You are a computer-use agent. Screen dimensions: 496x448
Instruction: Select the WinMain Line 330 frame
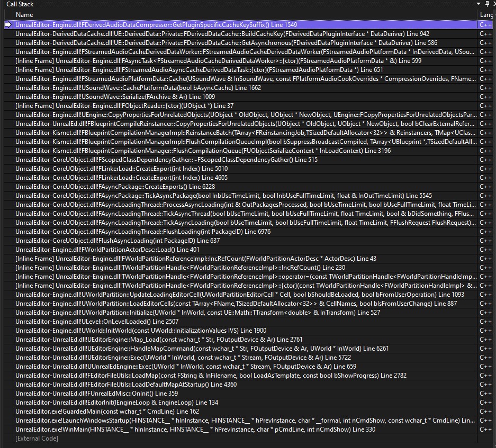[245, 429]
